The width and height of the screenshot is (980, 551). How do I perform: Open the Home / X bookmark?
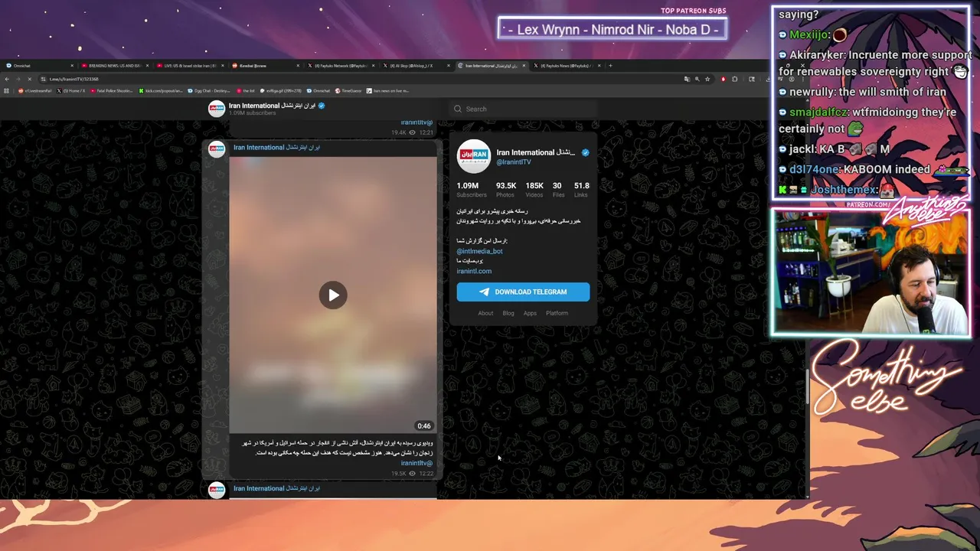tap(71, 91)
